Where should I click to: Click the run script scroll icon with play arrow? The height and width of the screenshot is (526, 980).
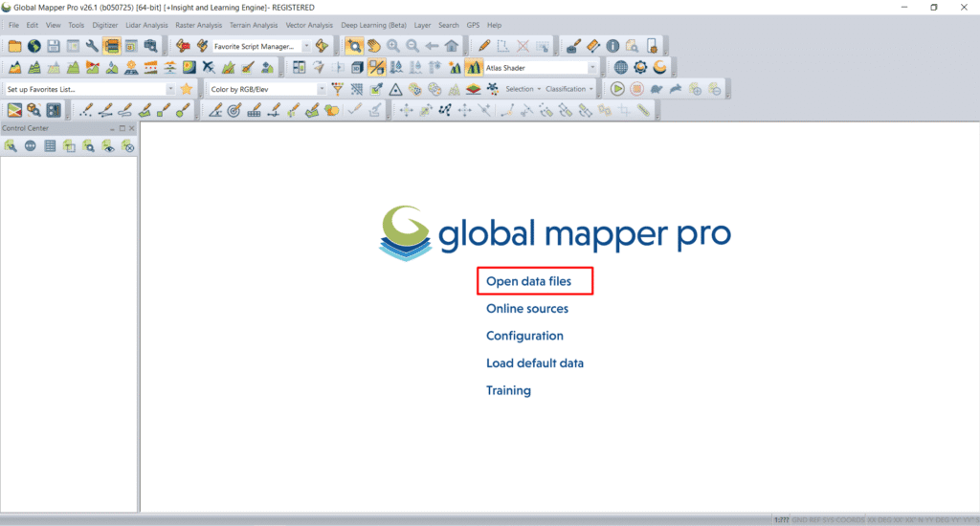tap(322, 46)
